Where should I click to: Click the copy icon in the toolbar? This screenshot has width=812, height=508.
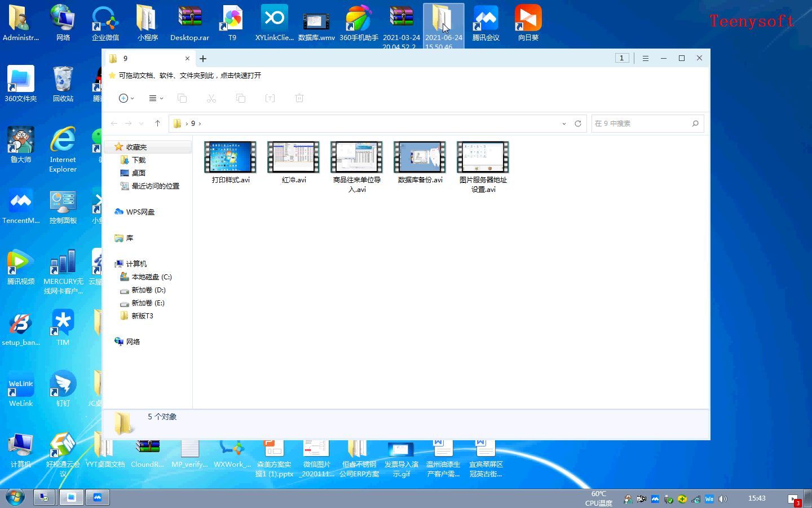tap(182, 98)
